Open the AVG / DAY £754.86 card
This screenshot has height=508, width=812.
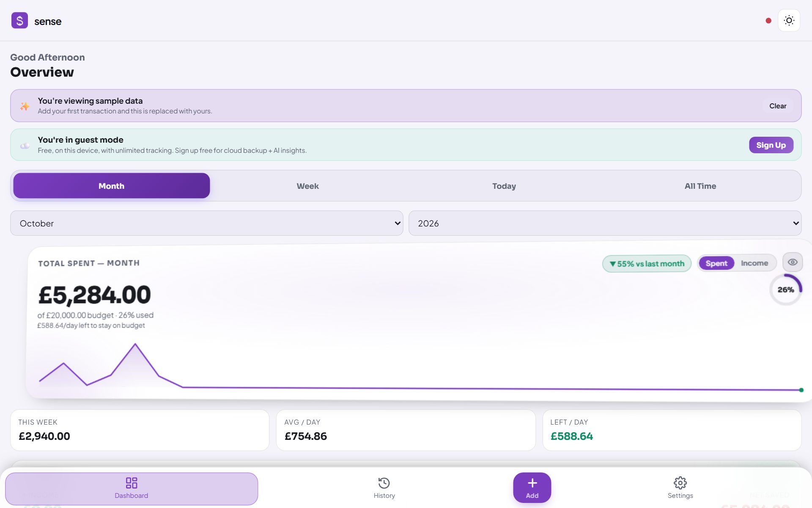406,430
